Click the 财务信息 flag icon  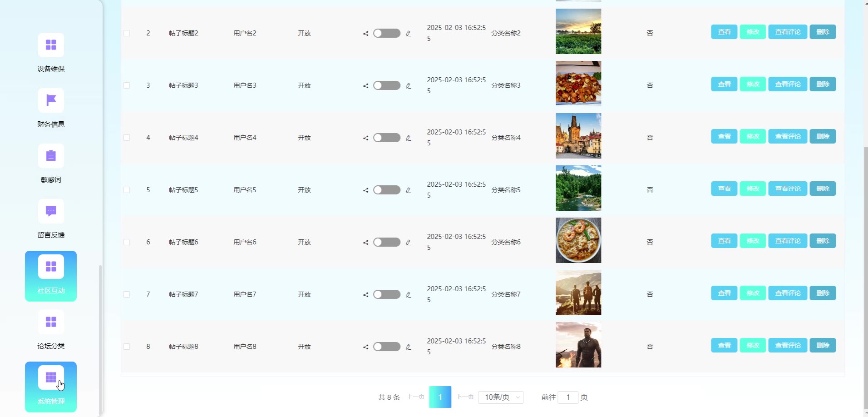click(51, 100)
